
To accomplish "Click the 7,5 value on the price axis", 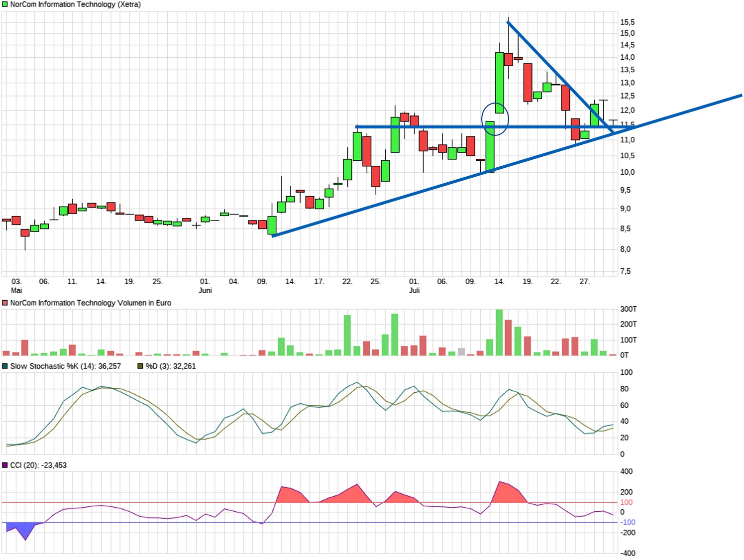I will [x=625, y=271].
